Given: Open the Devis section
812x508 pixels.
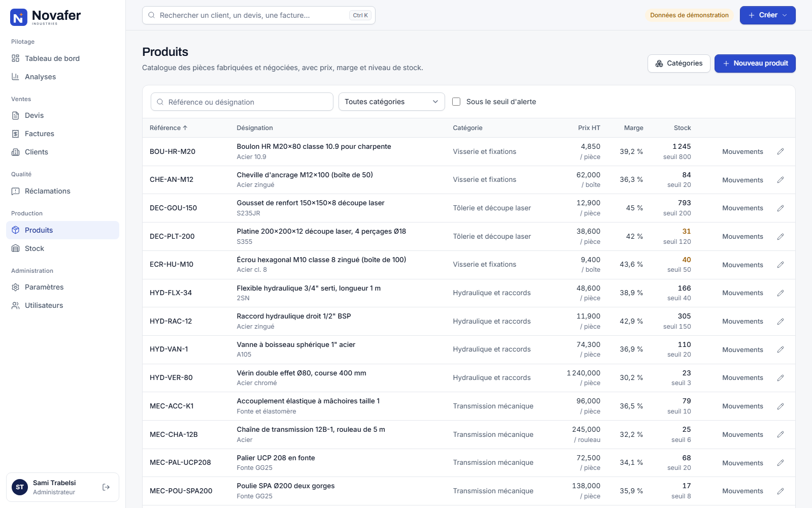Looking at the screenshot, I should pyautogui.click(x=63, y=115).
